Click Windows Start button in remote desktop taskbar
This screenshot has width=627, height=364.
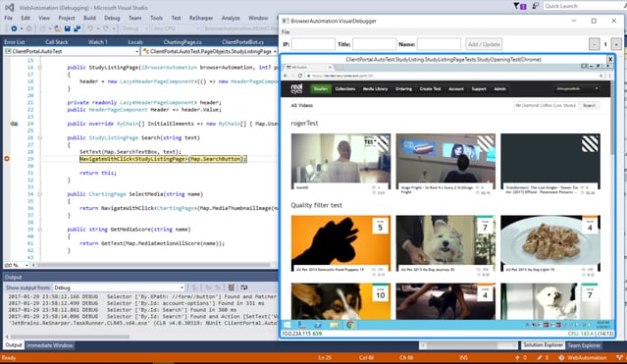pos(287,325)
